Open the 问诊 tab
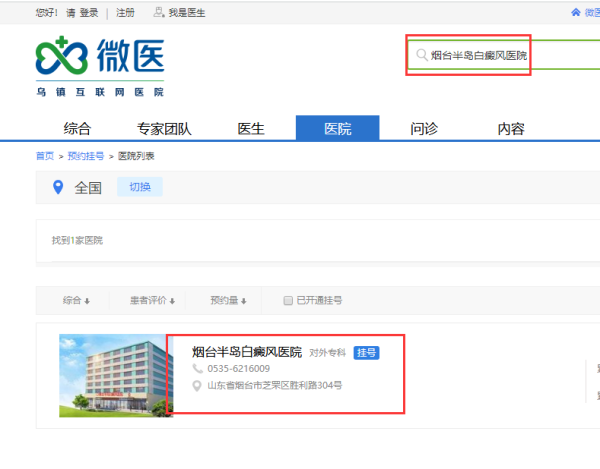600x469 pixels. (424, 129)
